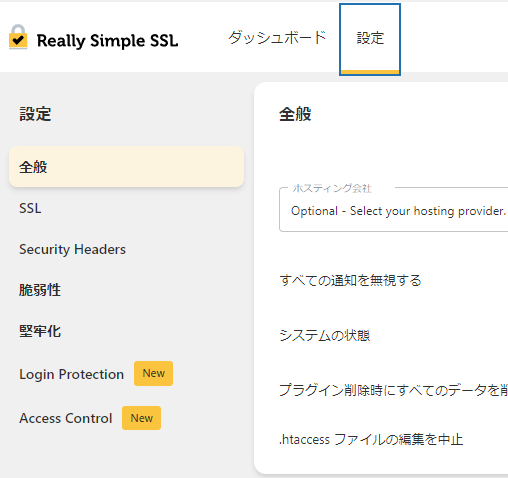Select 全般 in the settings sidebar
This screenshot has width=508, height=478.
tap(126, 167)
